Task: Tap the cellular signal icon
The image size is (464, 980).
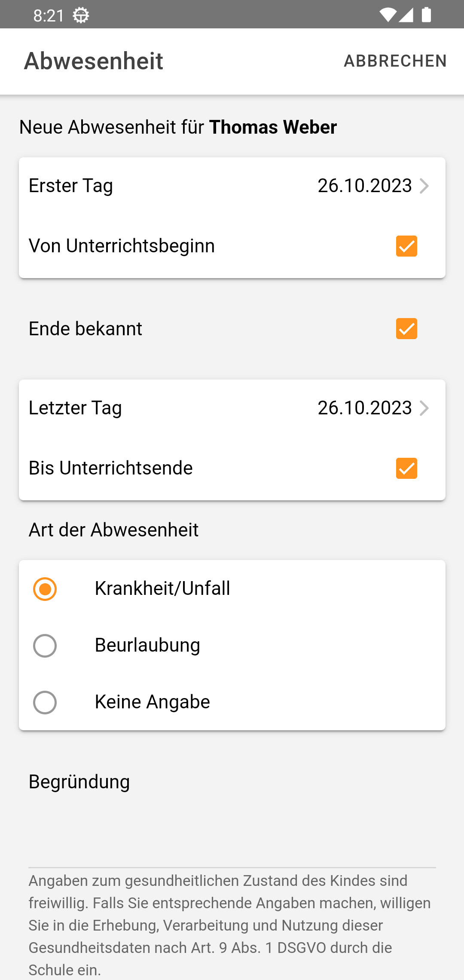Action: 406,15
